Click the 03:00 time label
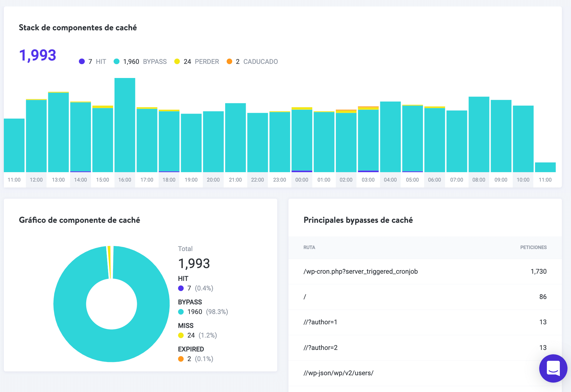The height and width of the screenshot is (392, 571). tap(368, 180)
